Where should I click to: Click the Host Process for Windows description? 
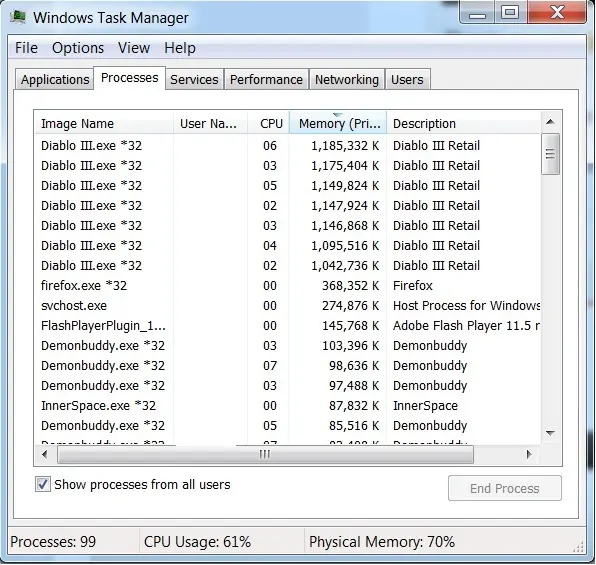(x=466, y=306)
